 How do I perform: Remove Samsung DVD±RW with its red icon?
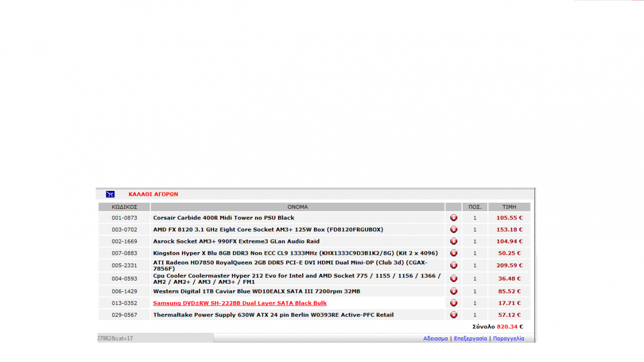[x=453, y=303]
